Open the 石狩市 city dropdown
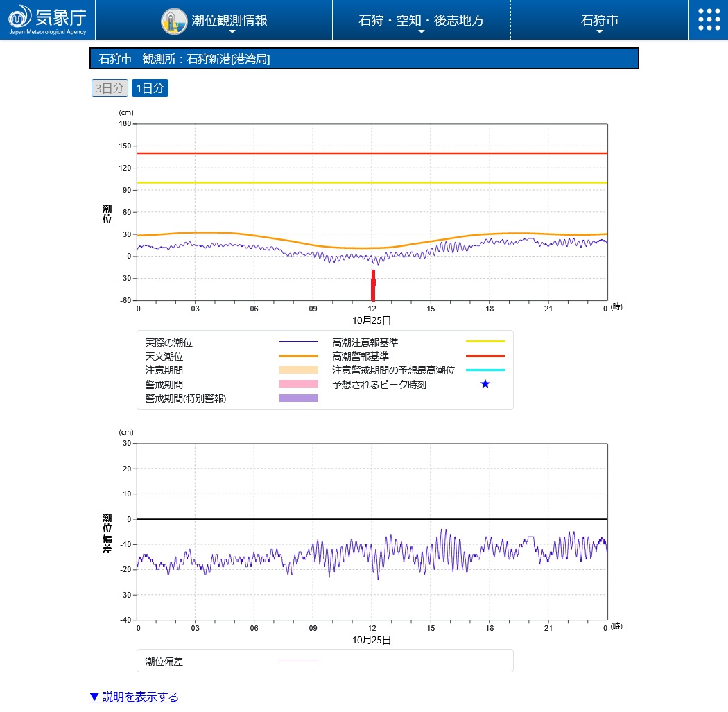728x712 pixels. [599, 21]
